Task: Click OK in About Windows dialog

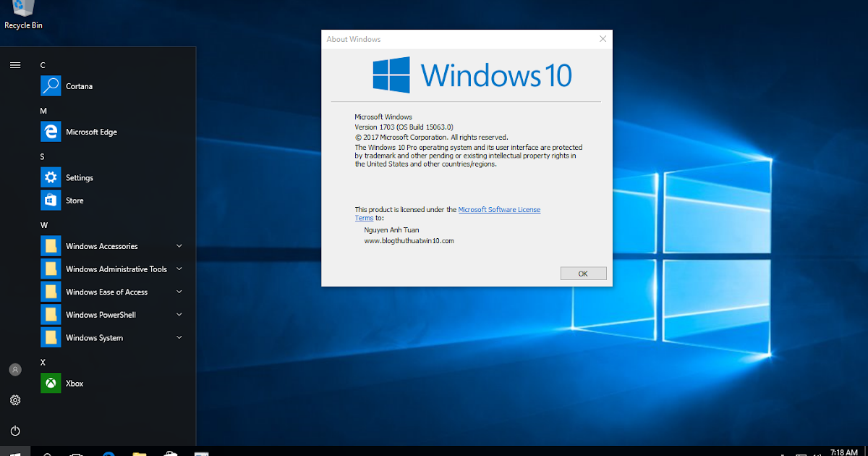Action: click(x=583, y=274)
